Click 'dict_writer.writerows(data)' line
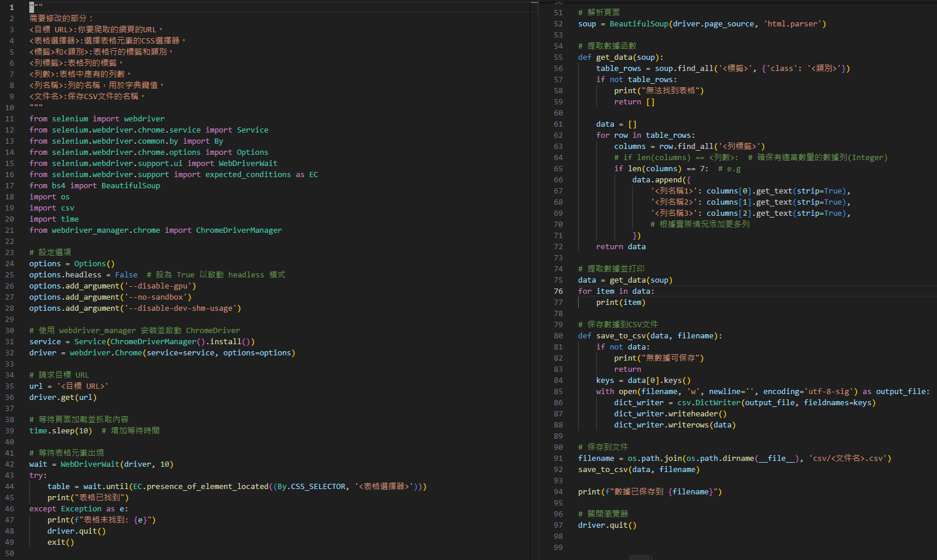The height and width of the screenshot is (560, 937). pos(675,425)
